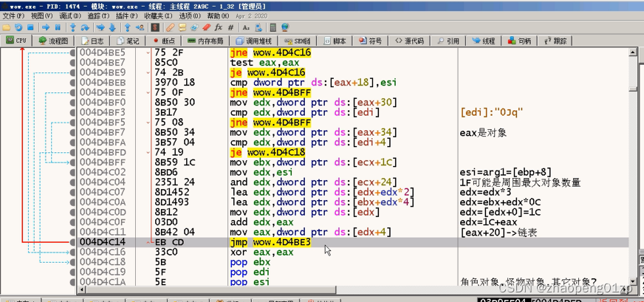644x302 pixels.
Task: Switch to the 跟踪 tab
Action: click(555, 41)
